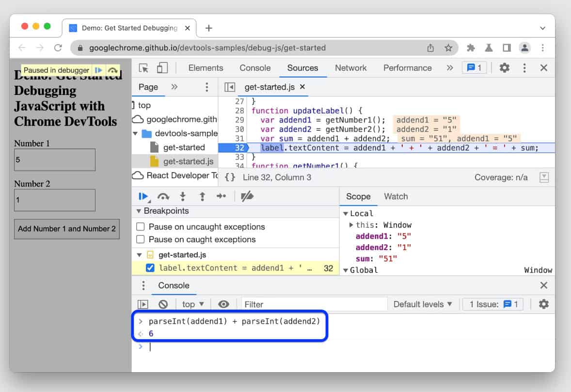The width and height of the screenshot is (571, 392).
Task: Open Default levels dropdown
Action: coord(422,304)
